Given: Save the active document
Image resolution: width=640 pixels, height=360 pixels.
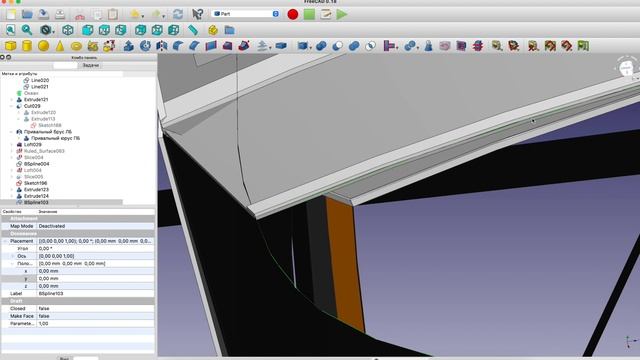Looking at the screenshot, I should tap(43, 14).
